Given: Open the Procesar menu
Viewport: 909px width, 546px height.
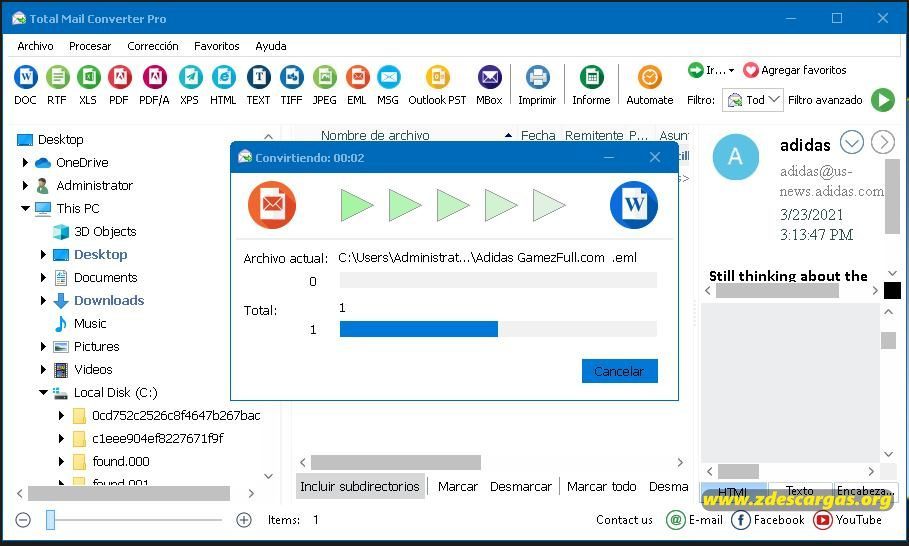Looking at the screenshot, I should pyautogui.click(x=90, y=46).
